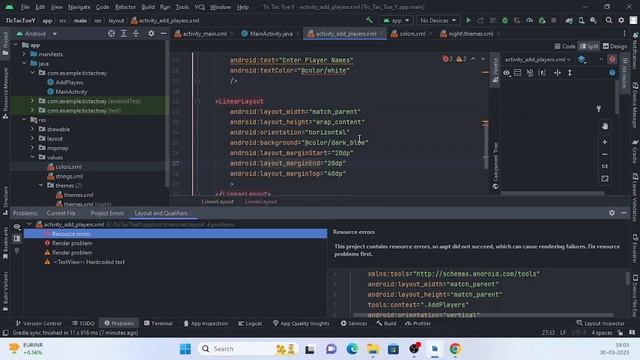The width and height of the screenshot is (640, 360).
Task: Run the app with the green play icon
Action: coord(468,20)
